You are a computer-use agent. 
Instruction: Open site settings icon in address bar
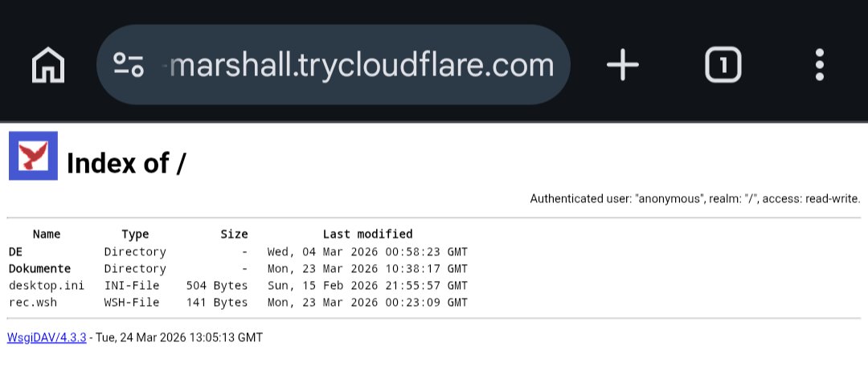pyautogui.click(x=129, y=64)
